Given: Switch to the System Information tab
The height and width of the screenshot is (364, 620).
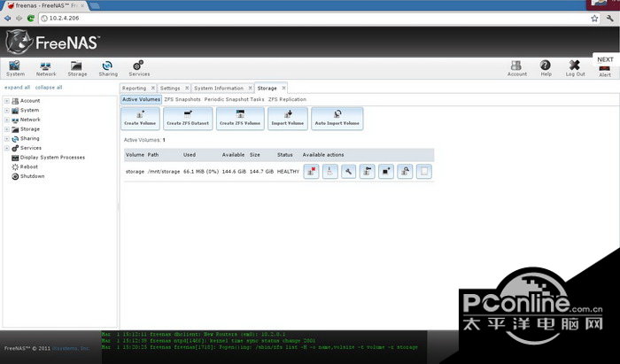Looking at the screenshot, I should 219,89.
